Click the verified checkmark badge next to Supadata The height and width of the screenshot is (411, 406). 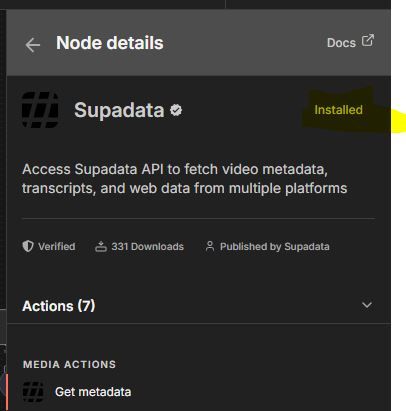pyautogui.click(x=176, y=110)
